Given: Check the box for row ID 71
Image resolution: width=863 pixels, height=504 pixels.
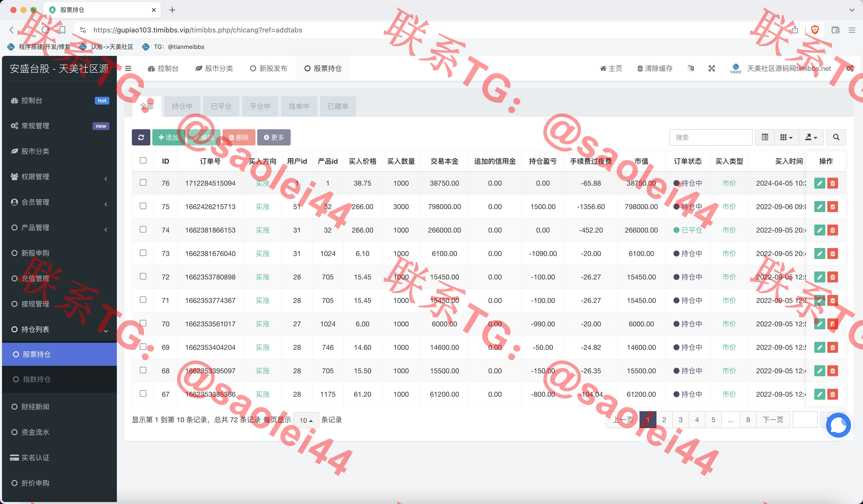Looking at the screenshot, I should pyautogui.click(x=143, y=300).
